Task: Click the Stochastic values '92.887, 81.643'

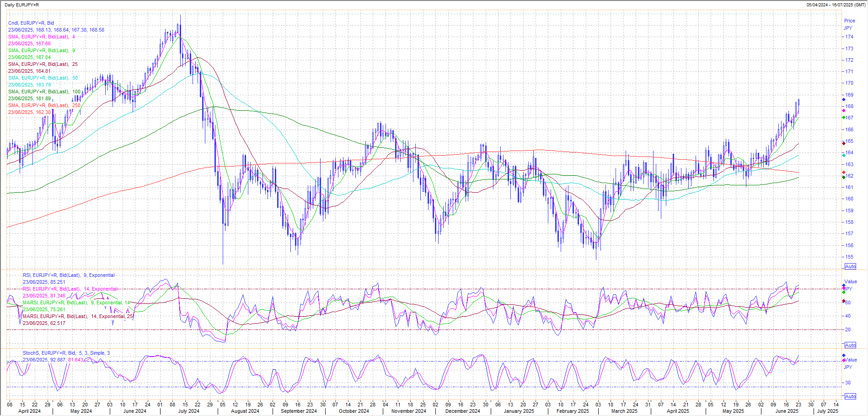Action: pyautogui.click(x=67, y=360)
